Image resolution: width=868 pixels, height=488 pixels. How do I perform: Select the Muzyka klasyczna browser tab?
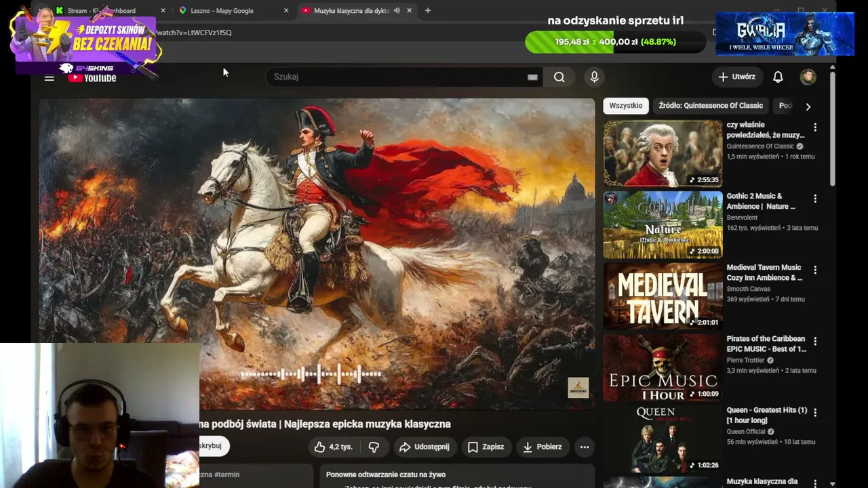(356, 11)
